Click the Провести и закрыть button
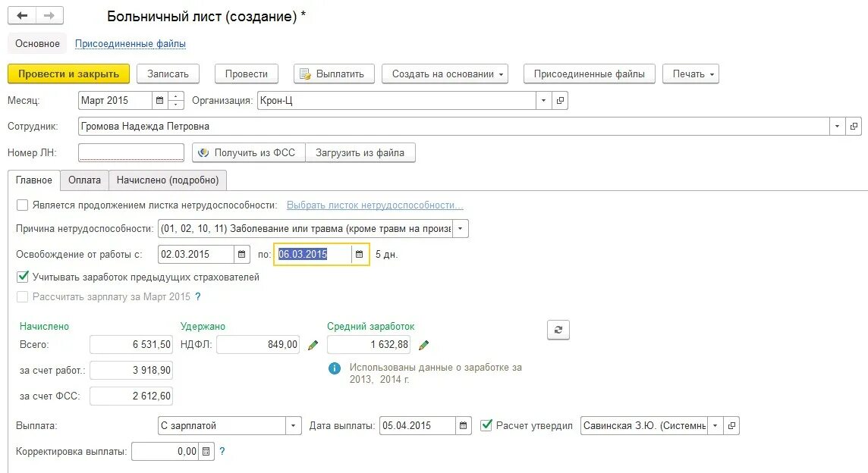 pyautogui.click(x=68, y=74)
